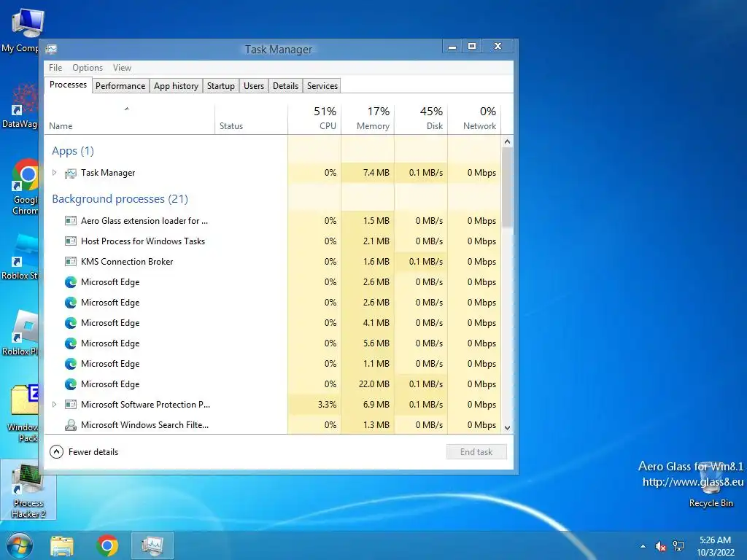Open the Windows Start orb
Viewport: 747px width, 560px height.
point(19,545)
